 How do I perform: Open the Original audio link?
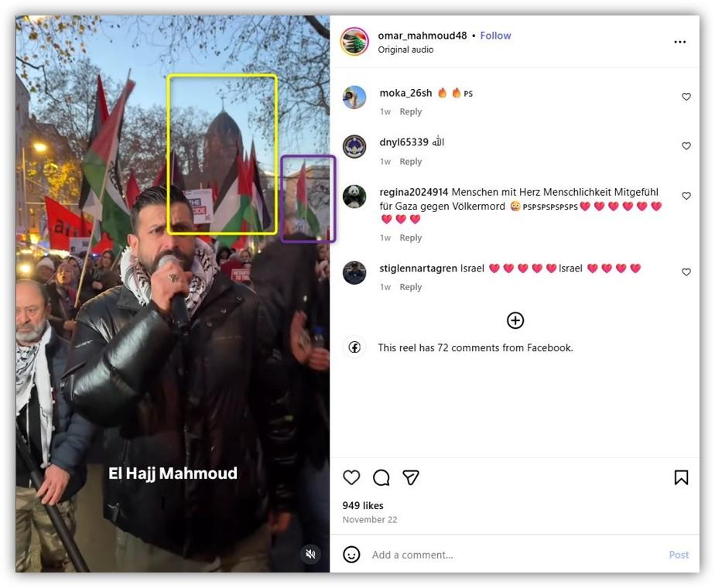(x=405, y=50)
